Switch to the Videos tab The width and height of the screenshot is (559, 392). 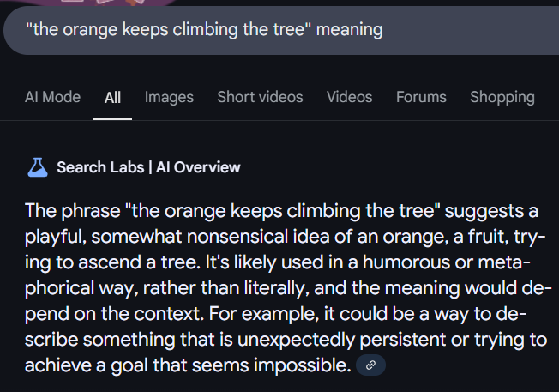350,97
